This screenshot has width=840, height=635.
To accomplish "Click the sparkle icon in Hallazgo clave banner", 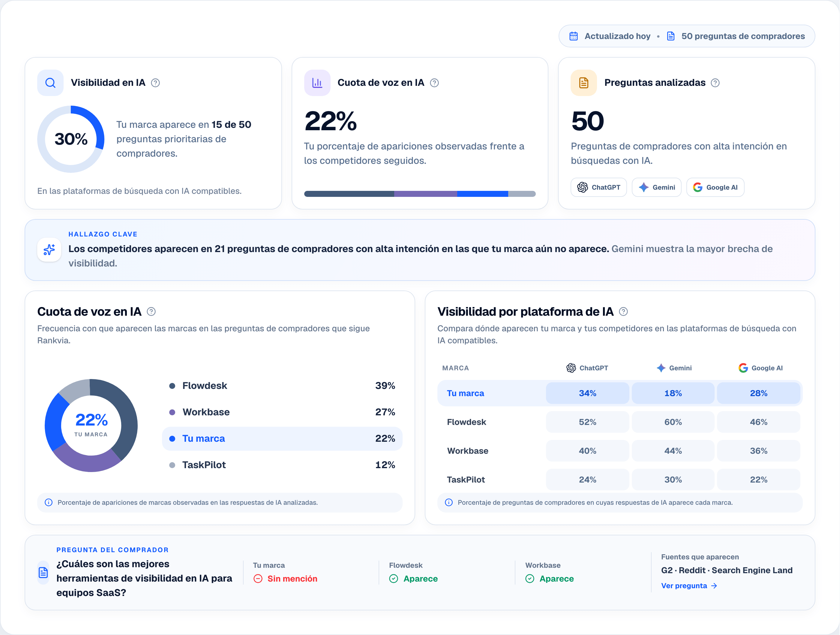I will tap(49, 249).
